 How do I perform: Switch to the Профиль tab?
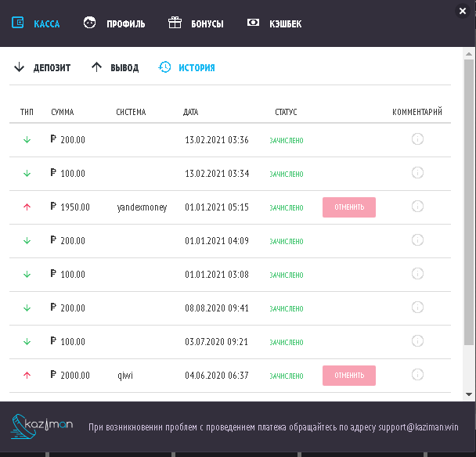(114, 23)
